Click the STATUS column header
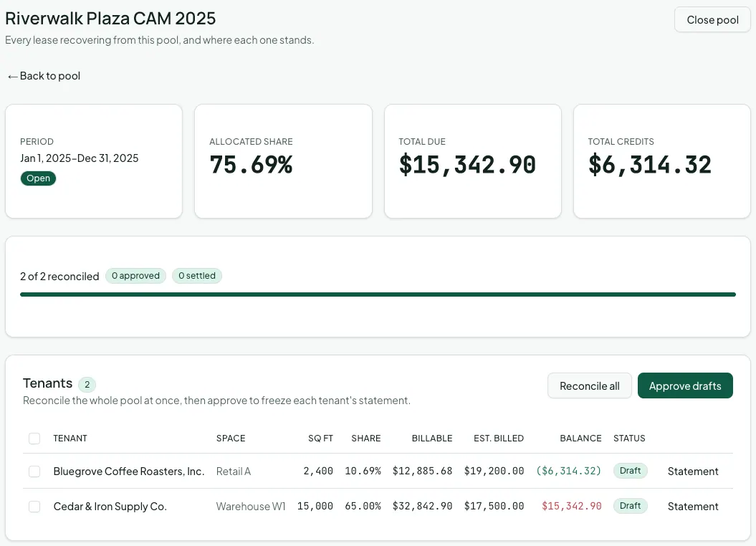The height and width of the screenshot is (546, 756). tap(629, 438)
